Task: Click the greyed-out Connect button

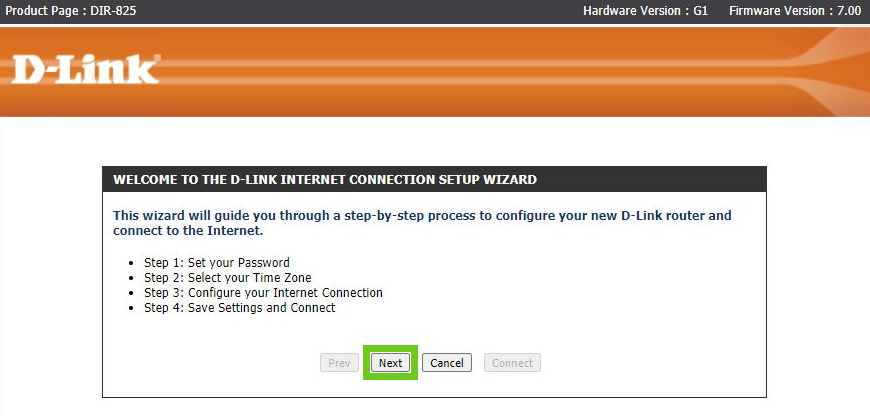Action: (512, 363)
